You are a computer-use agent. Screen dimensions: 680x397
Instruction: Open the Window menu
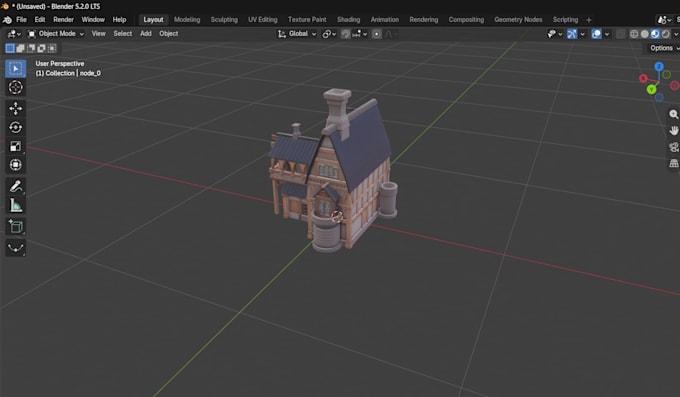click(x=93, y=20)
